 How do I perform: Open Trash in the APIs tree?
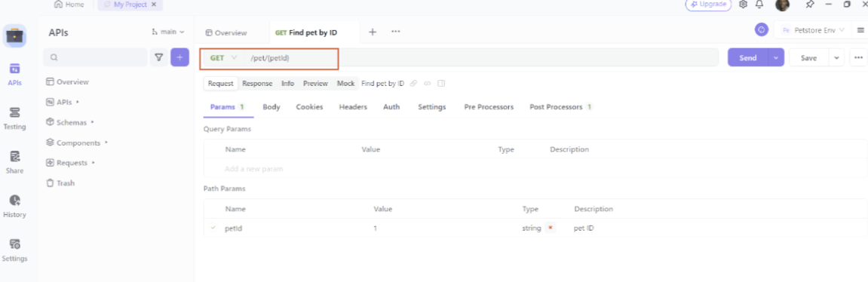click(x=60, y=182)
